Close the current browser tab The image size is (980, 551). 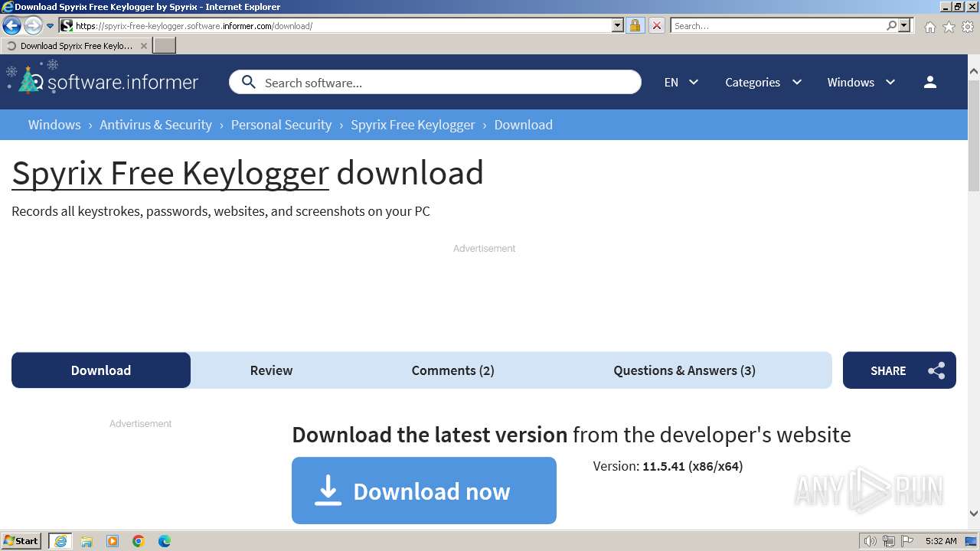(x=143, y=46)
